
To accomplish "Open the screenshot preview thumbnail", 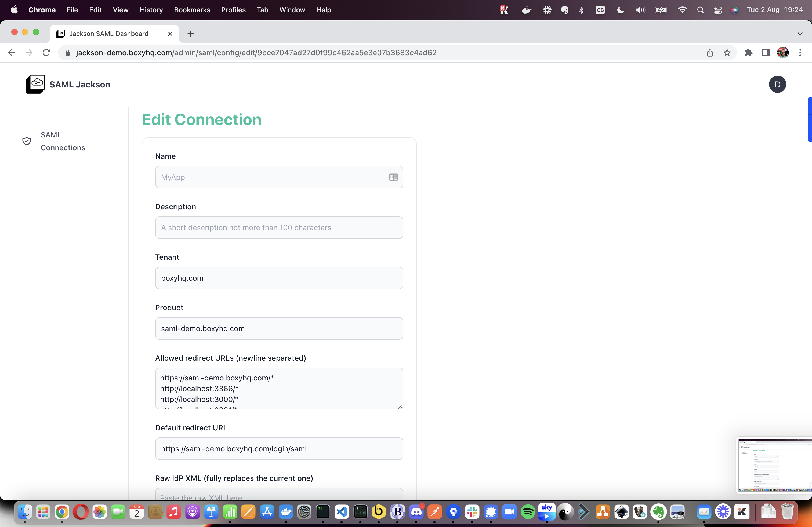I will (774, 465).
